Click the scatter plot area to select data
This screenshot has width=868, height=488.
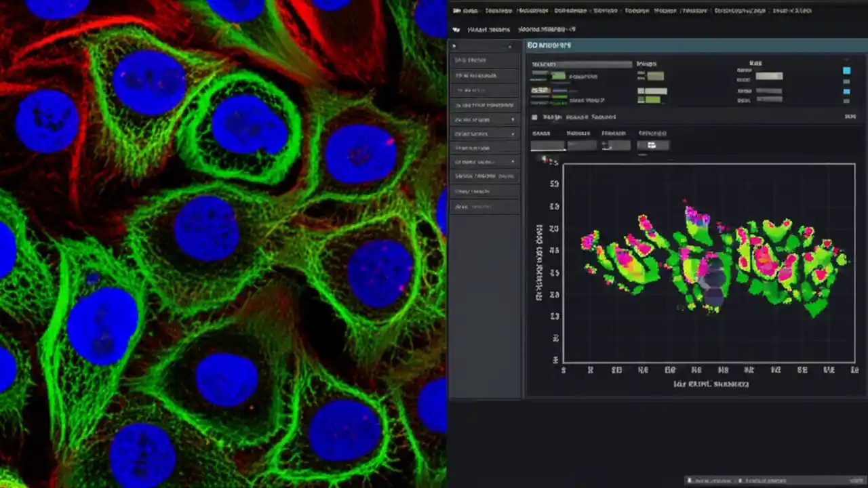(x=705, y=264)
